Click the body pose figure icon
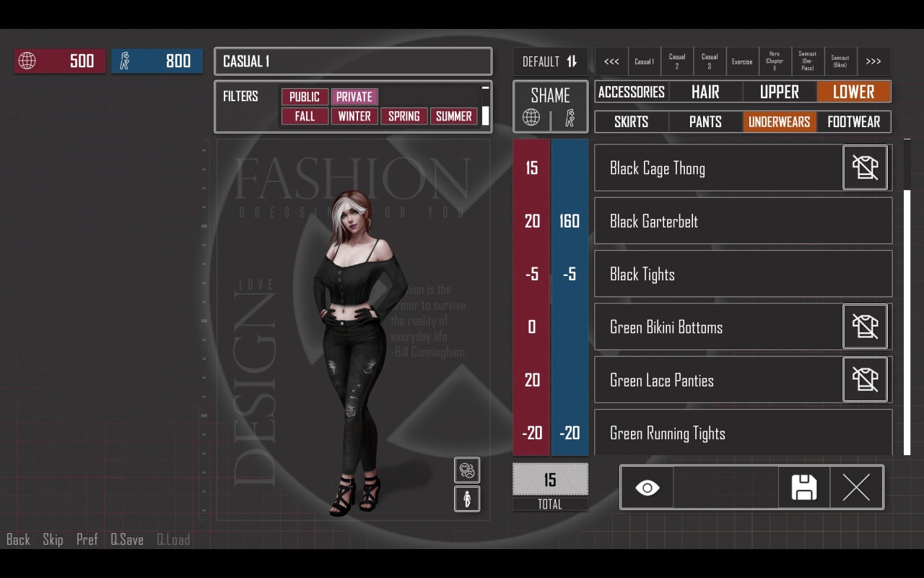924x578 pixels. coord(467,499)
